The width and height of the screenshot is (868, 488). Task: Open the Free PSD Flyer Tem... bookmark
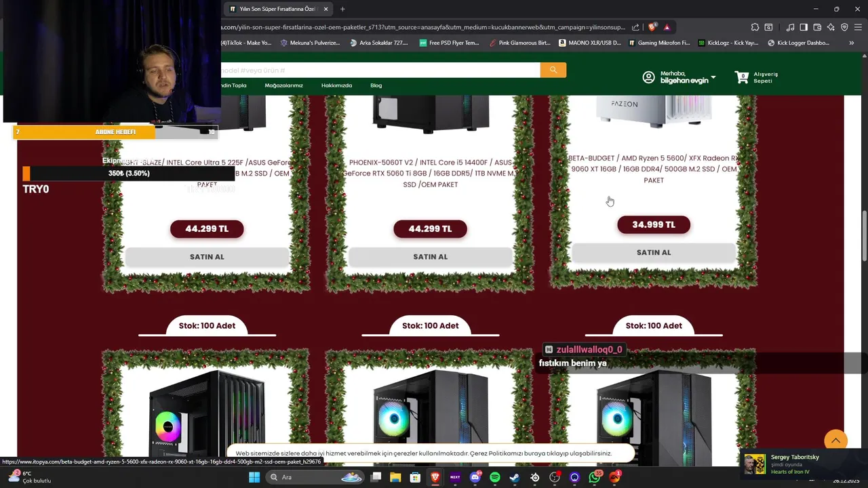(x=449, y=43)
